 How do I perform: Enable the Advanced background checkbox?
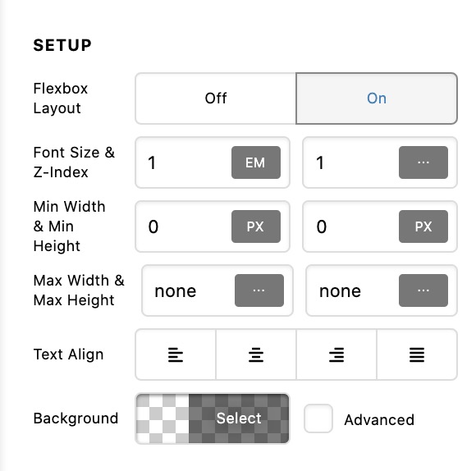point(318,418)
